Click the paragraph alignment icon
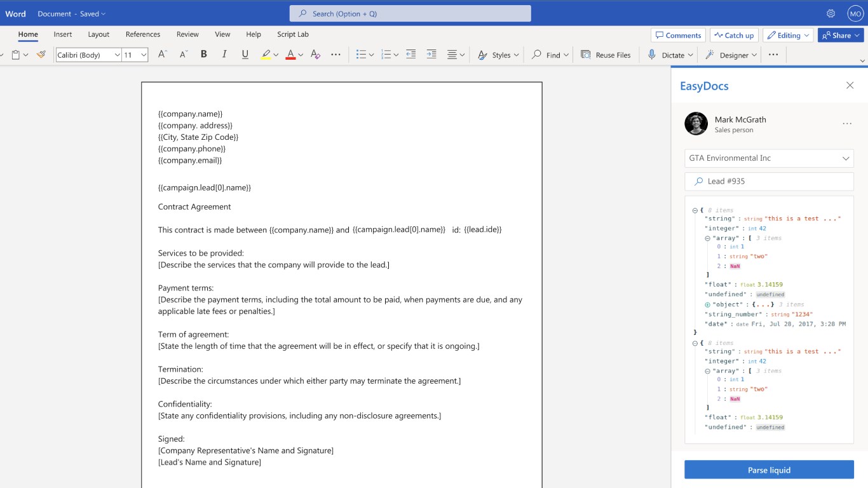This screenshot has width=868, height=488. pos(452,55)
